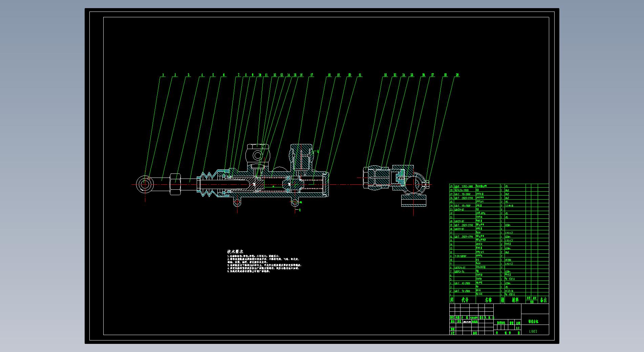The image size is (644, 352).
Task: Click the 代号 column header in parts list
Action: pos(465,300)
